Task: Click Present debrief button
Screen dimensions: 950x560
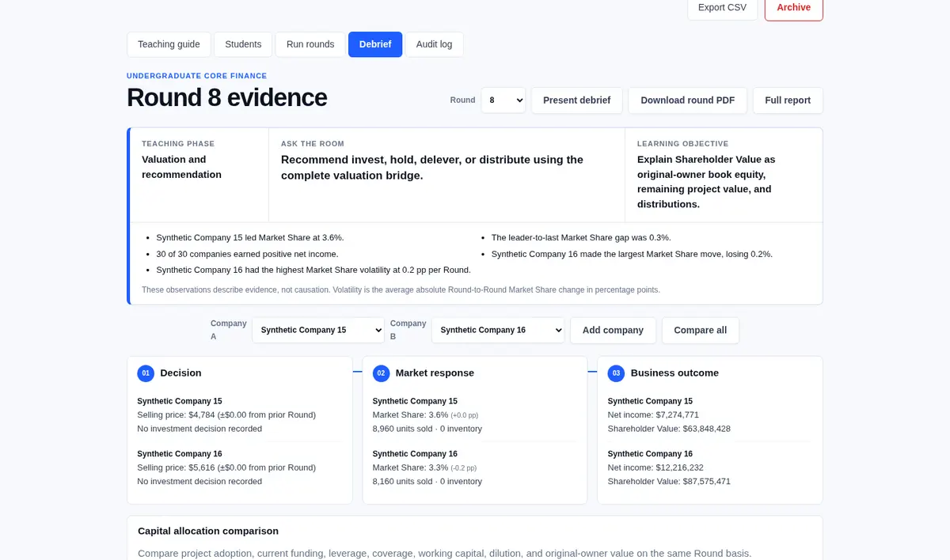Action: click(577, 100)
